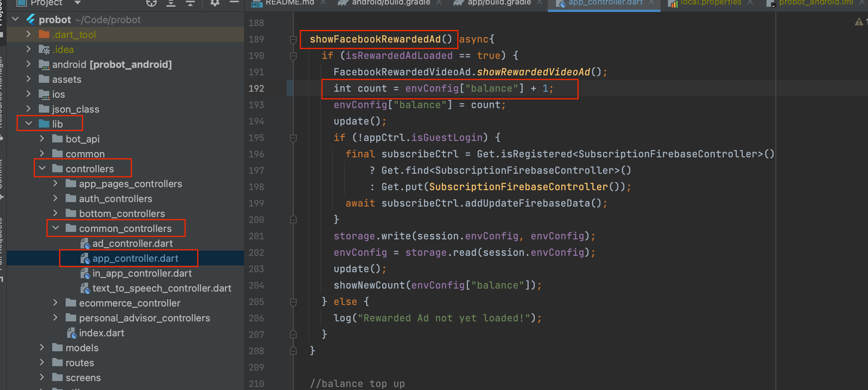Open index.dart in controllers folder
The height and width of the screenshot is (390, 868).
pyautogui.click(x=101, y=333)
